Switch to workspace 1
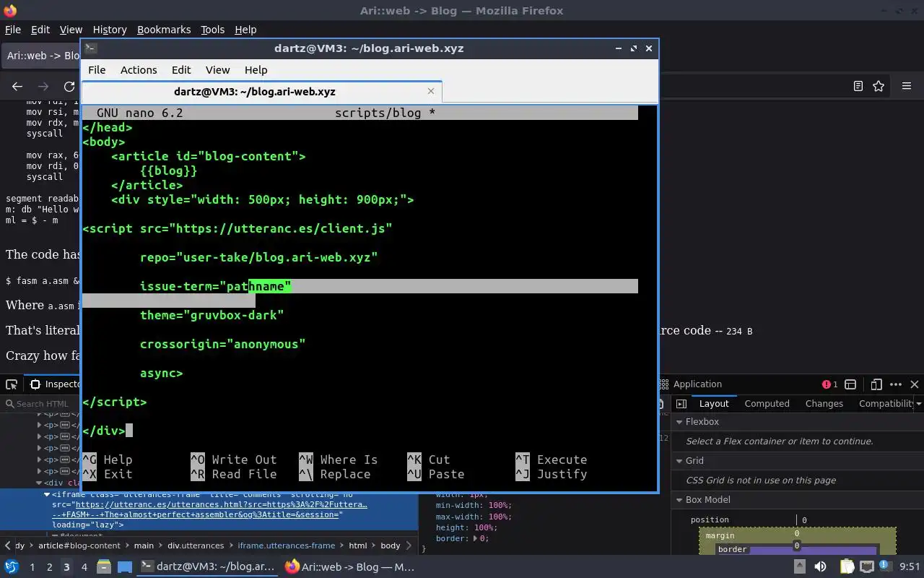This screenshot has height=578, width=924. tap(32, 567)
